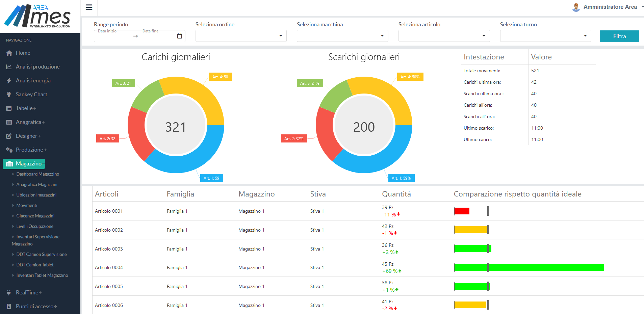Open Ubicazioni magazzini link
This screenshot has height=314, width=644.
(x=36, y=195)
